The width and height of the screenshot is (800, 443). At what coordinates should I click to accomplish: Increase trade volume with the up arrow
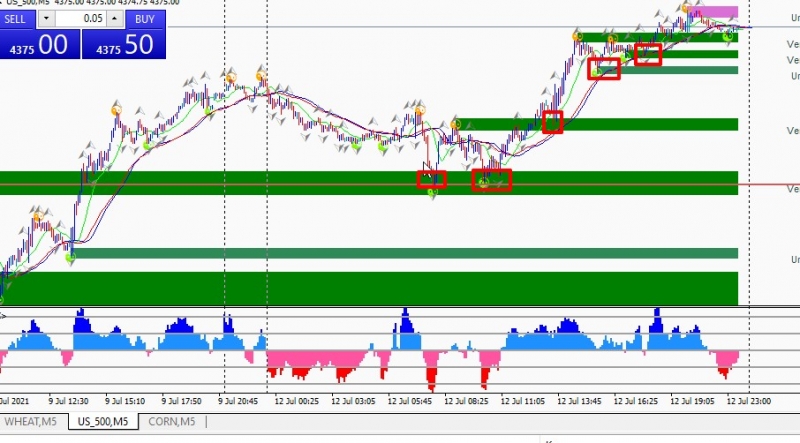(115, 19)
